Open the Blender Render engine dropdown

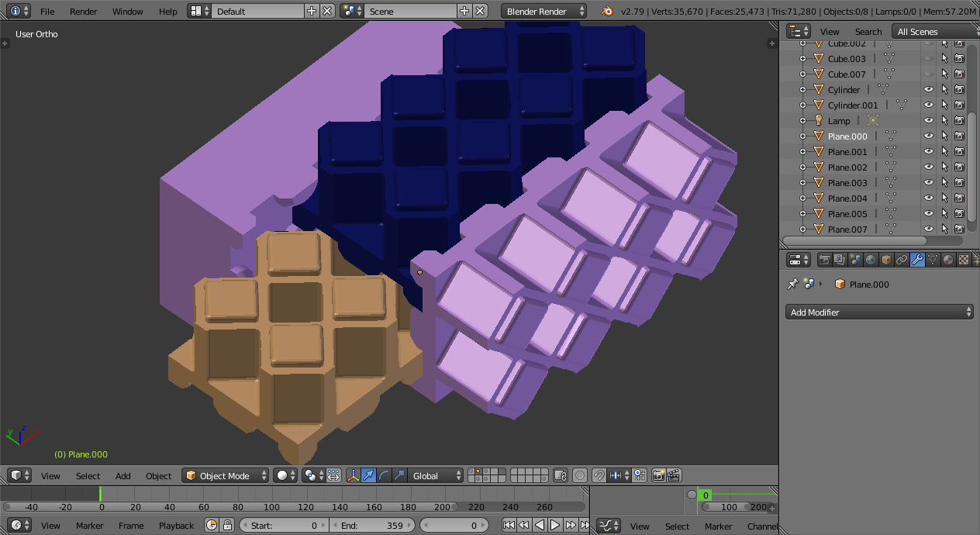point(545,12)
